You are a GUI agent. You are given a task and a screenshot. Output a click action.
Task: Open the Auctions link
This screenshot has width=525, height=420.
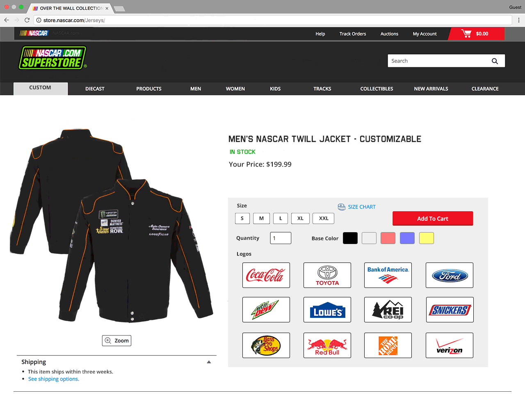389,34
